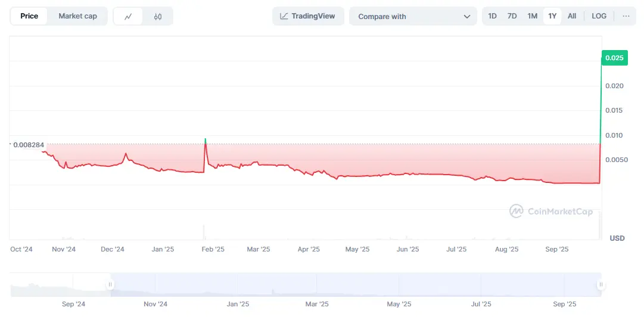This screenshot has height=326, width=644.
Task: Select the Market cap tab
Action: [77, 16]
